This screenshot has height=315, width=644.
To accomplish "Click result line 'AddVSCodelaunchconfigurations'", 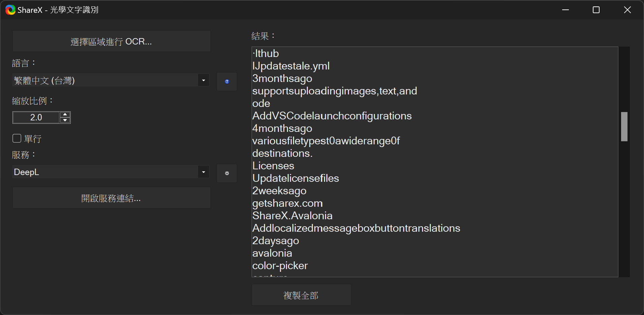I will (x=332, y=116).
